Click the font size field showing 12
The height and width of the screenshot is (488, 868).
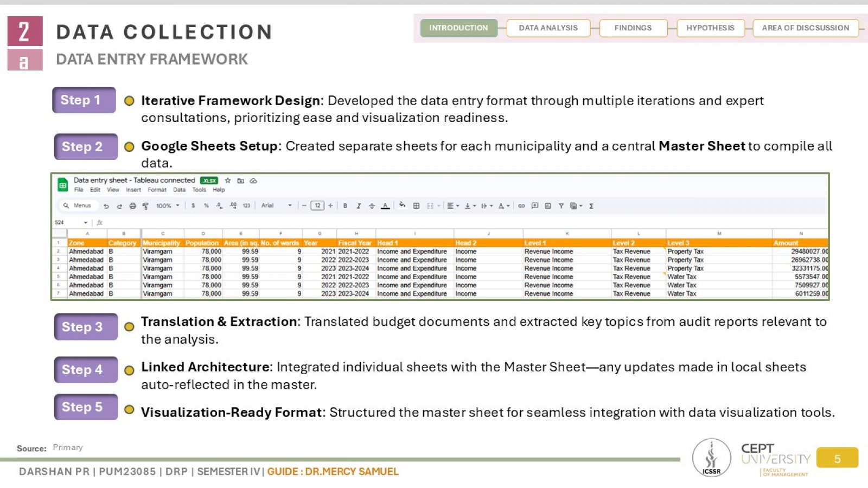(x=317, y=206)
